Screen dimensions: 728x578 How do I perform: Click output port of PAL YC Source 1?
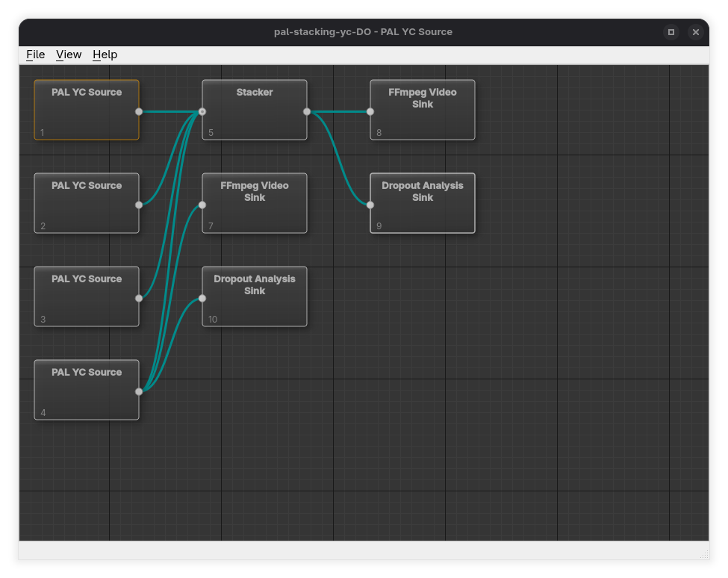(x=139, y=111)
